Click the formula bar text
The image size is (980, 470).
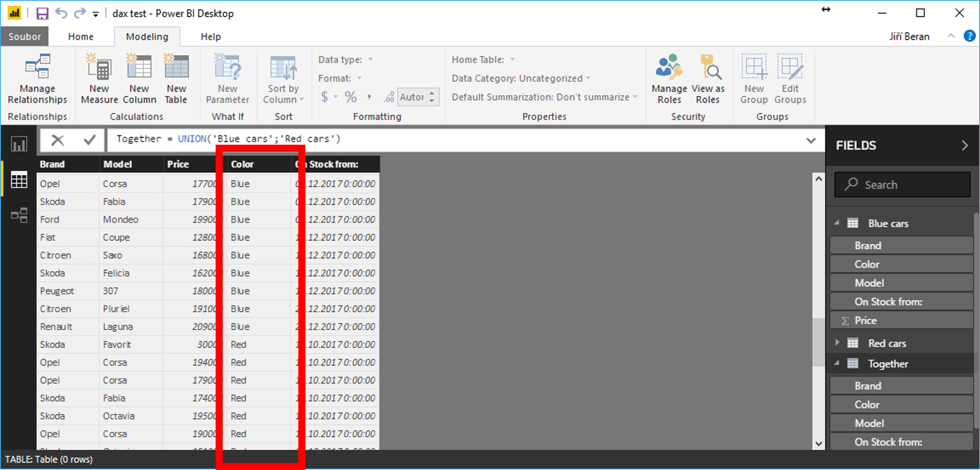[x=229, y=139]
